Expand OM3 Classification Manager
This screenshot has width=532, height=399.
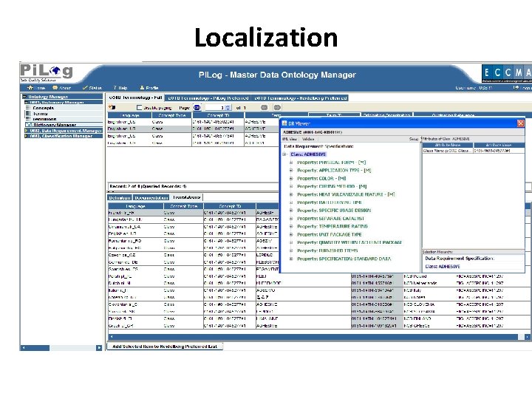27,136
